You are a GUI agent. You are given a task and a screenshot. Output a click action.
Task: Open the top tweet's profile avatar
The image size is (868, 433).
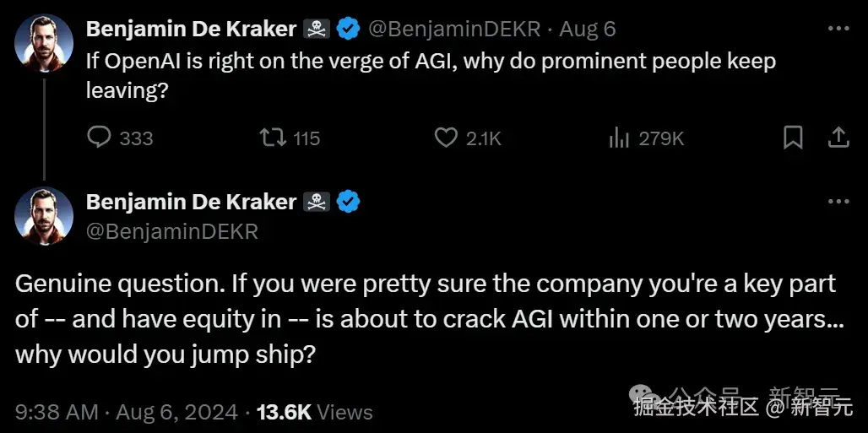(44, 43)
